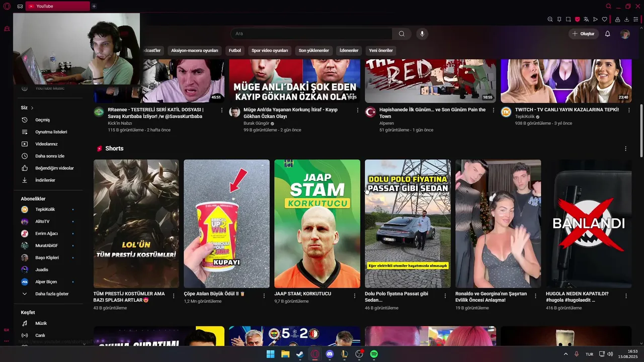Screen dimensions: 644x362
Task: Open the Windows Start button
Action: point(270,354)
